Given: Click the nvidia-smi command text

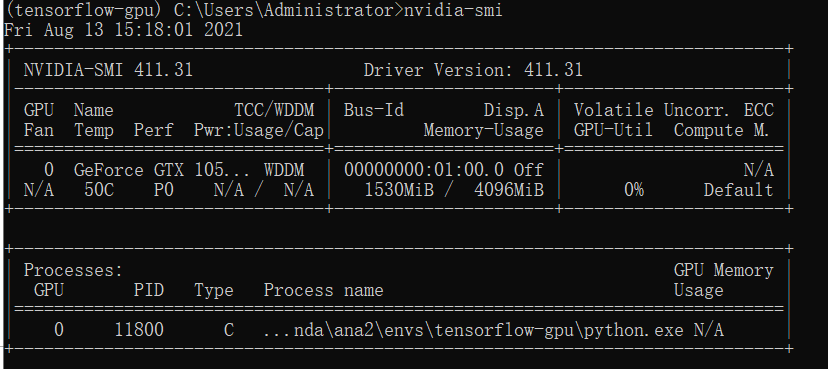Looking at the screenshot, I should coord(453,10).
